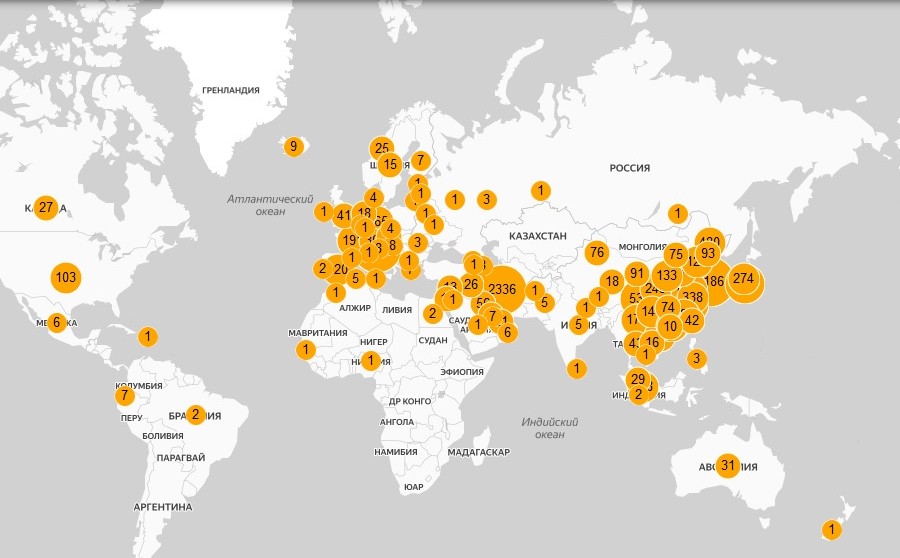
Task: Click the Индийский океан label
Action: [550, 428]
